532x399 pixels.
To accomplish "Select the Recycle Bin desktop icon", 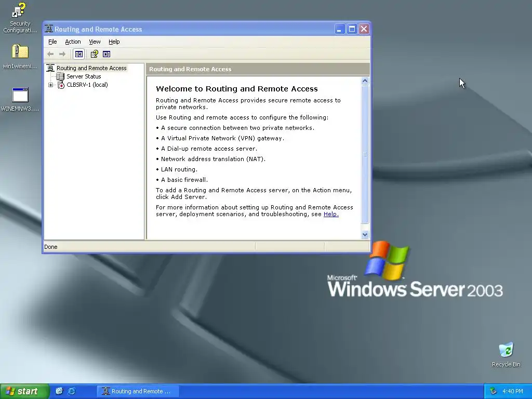I will (x=506, y=354).
